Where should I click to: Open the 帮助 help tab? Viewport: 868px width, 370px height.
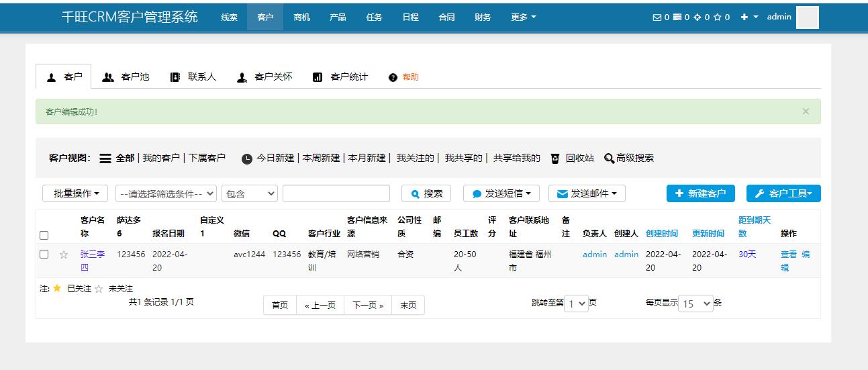(404, 77)
